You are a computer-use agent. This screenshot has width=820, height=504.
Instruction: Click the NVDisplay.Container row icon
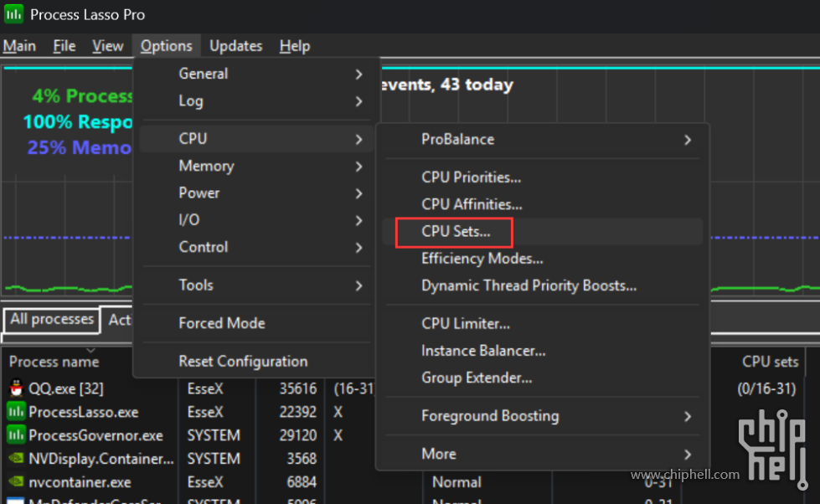(x=16, y=458)
